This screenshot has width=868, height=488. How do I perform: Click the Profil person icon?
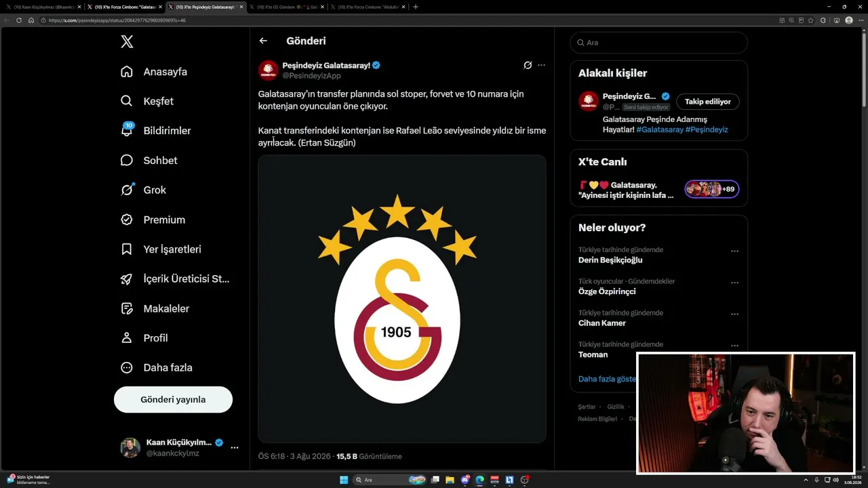pos(127,338)
